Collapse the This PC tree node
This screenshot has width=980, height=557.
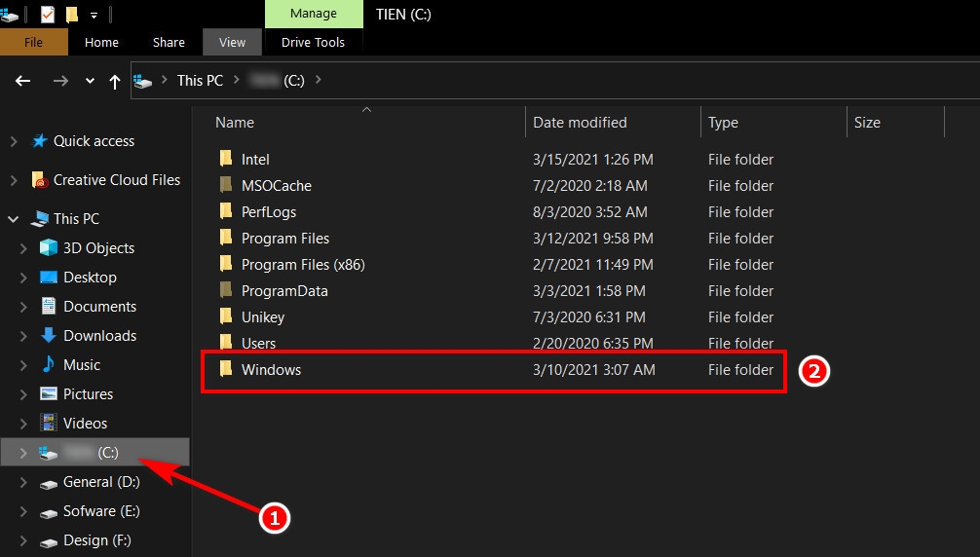coord(13,219)
